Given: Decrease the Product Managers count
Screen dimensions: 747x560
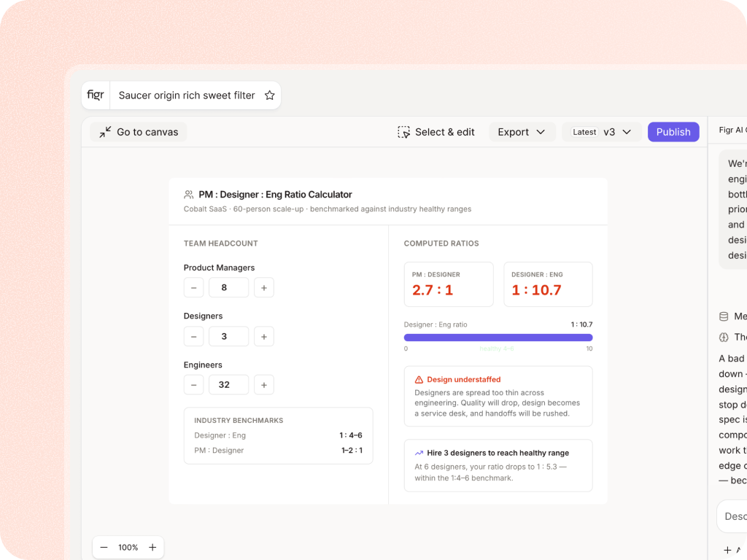Looking at the screenshot, I should coord(193,287).
